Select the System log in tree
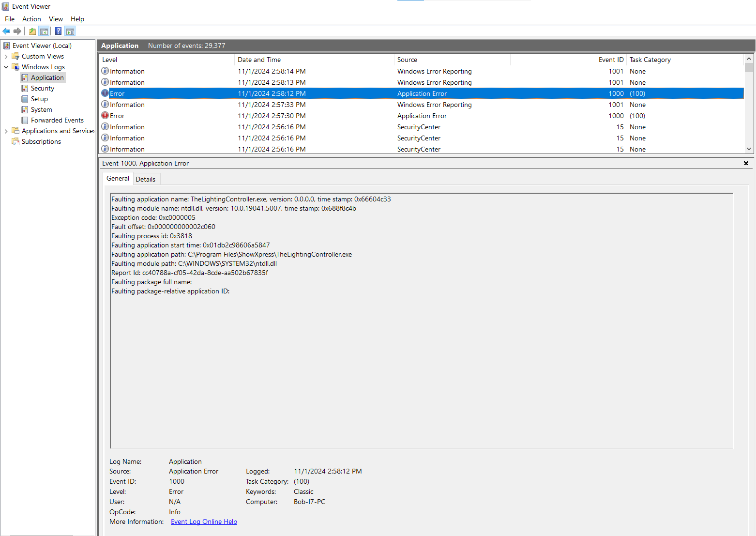Screen dimensions: 756x536 (41, 110)
